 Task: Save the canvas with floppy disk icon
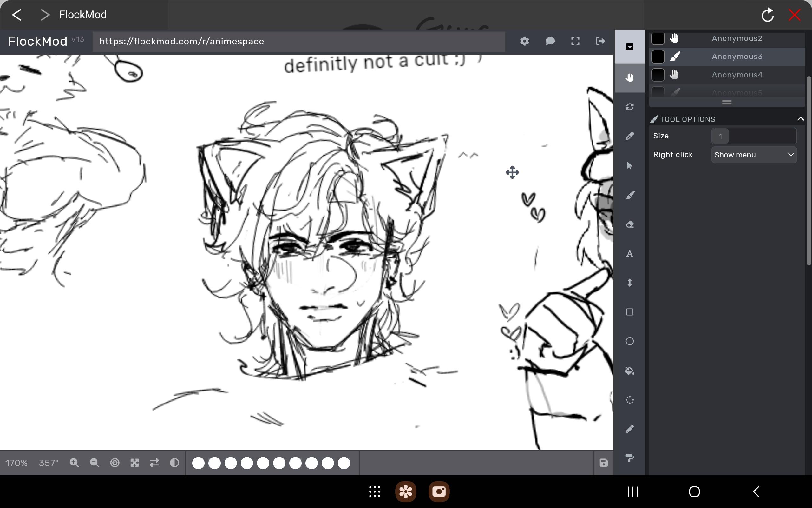(603, 463)
